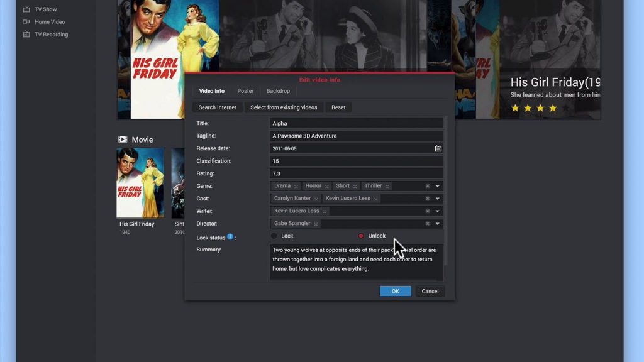Click Select from existing videos
This screenshot has height=362, width=644.
pyautogui.click(x=284, y=107)
